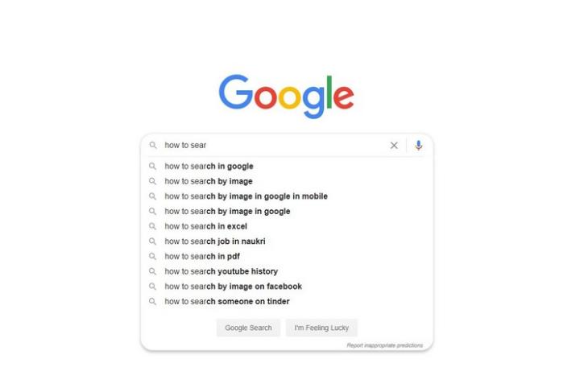Image resolution: width=588 pixels, height=392 pixels.
Task: Click the microphone voice search icon
Action: click(x=419, y=145)
